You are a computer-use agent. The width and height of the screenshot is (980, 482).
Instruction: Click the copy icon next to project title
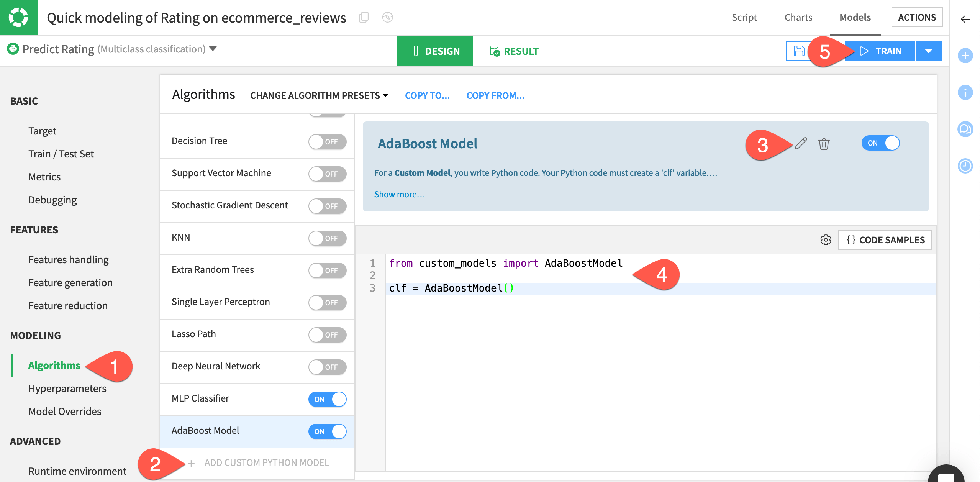[x=364, y=17]
